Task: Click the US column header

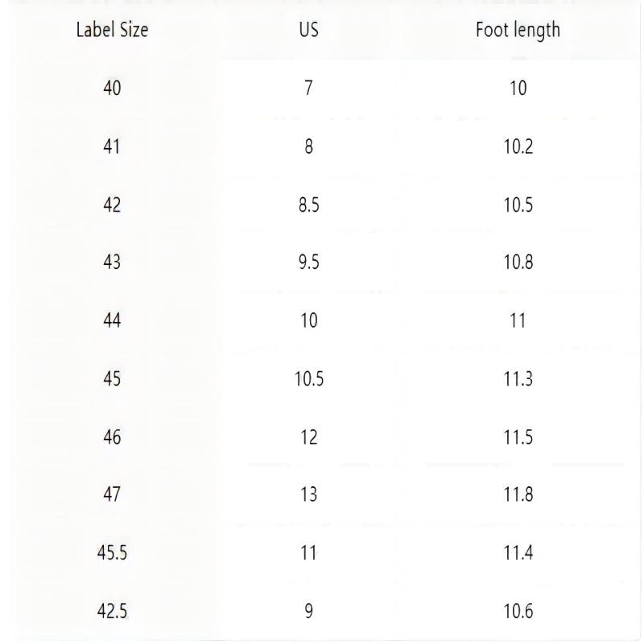Action: point(309,30)
